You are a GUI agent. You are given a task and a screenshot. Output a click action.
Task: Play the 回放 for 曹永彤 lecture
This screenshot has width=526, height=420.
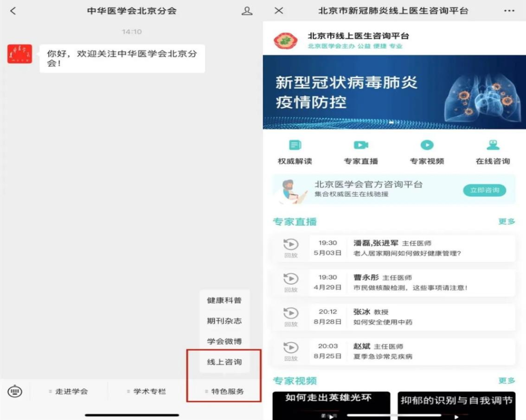291,281
